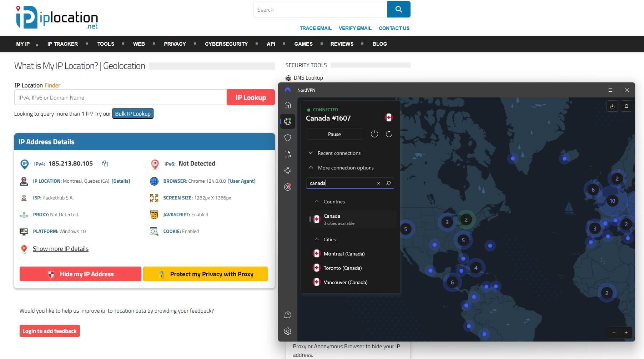Click the DNS Lookup tool icon

288,78
